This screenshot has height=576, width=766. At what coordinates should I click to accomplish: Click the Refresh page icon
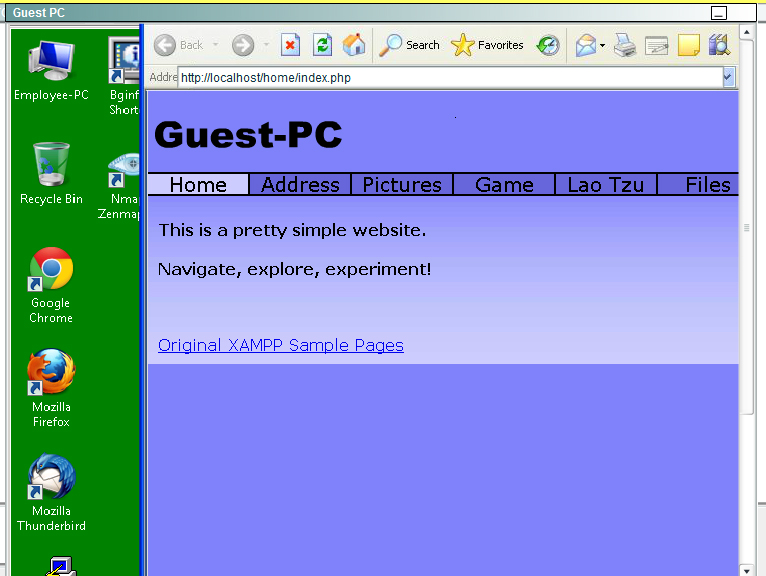click(322, 45)
